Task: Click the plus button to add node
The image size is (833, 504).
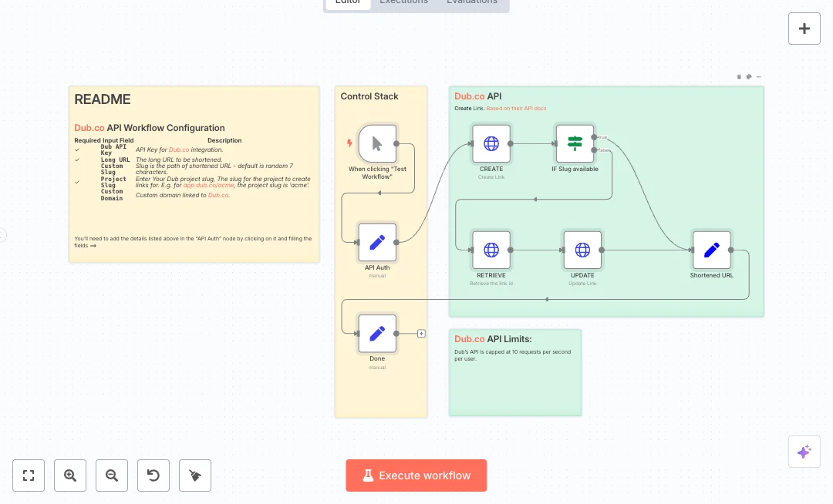Action: tap(804, 29)
